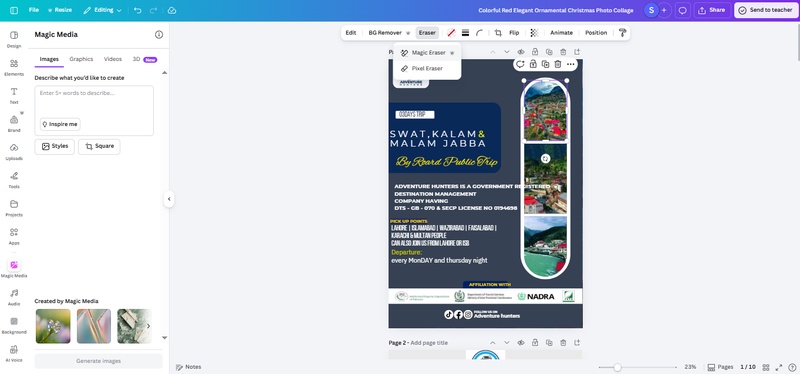Click Send to teacher button

(765, 10)
